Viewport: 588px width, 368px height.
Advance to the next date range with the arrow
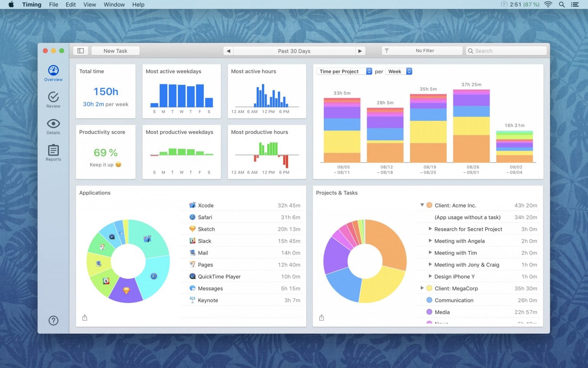tap(359, 50)
